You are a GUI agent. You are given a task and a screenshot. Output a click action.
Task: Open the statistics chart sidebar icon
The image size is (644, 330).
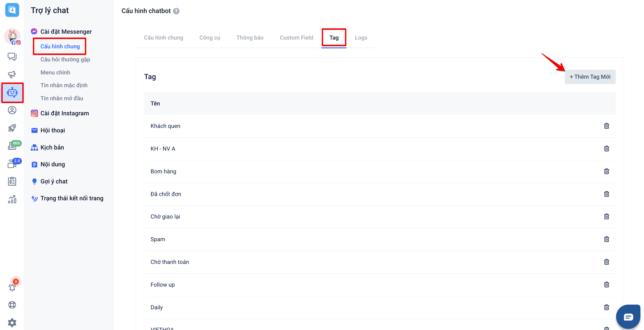click(12, 199)
